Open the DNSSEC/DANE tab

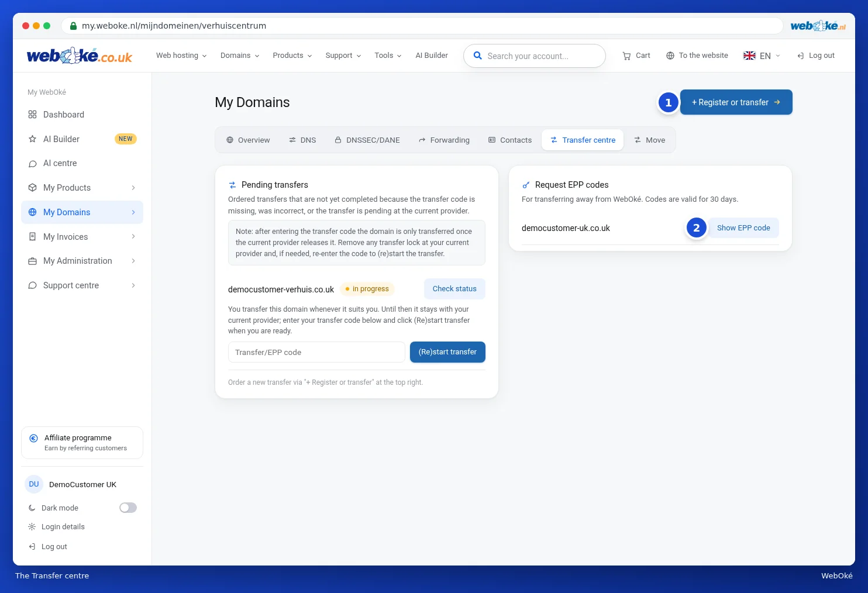tap(367, 140)
